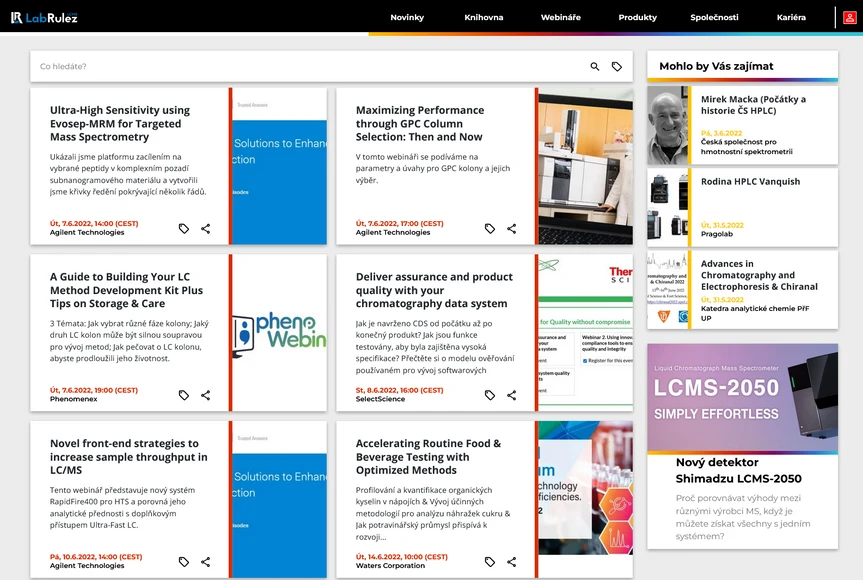Click the Mirek Macka portrait thumbnail

(x=668, y=125)
